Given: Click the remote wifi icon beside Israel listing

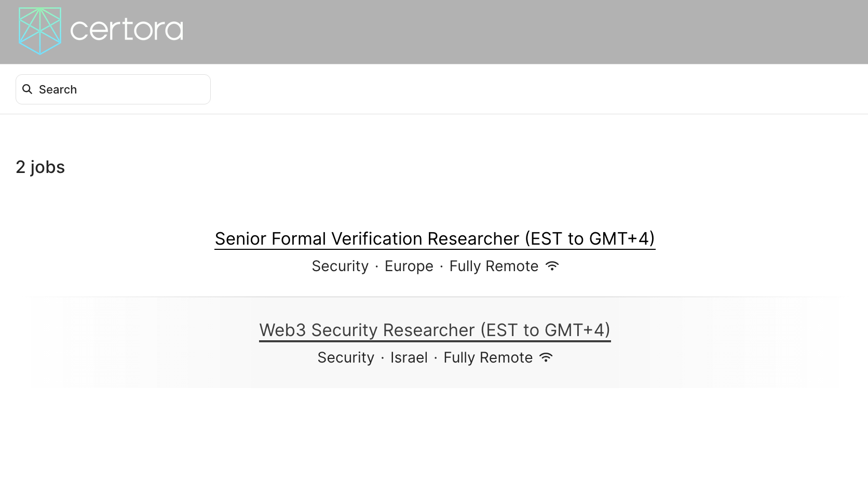Looking at the screenshot, I should (x=546, y=357).
